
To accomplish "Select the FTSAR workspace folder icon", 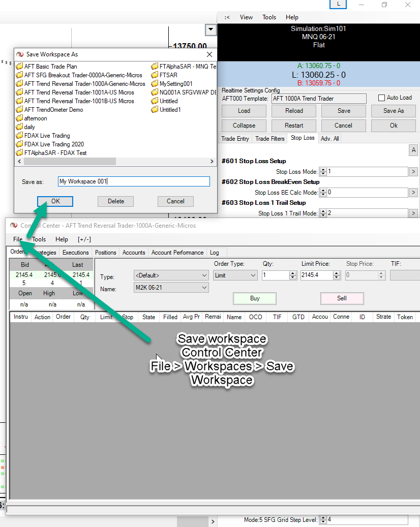I will click(155, 75).
